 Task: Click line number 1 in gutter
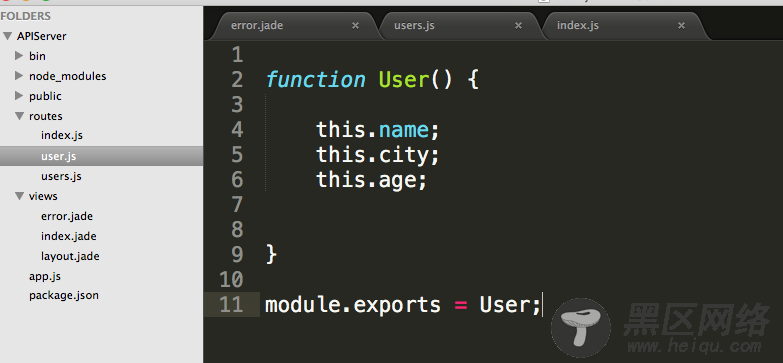click(x=237, y=54)
